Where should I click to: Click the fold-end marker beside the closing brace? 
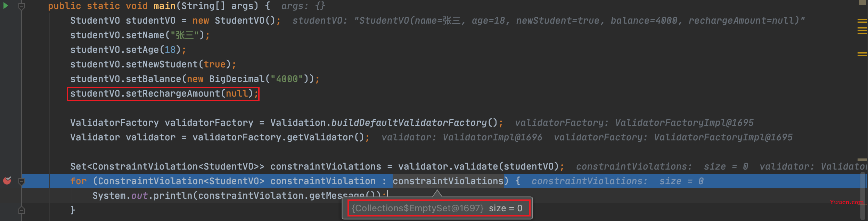pyautogui.click(x=22, y=210)
